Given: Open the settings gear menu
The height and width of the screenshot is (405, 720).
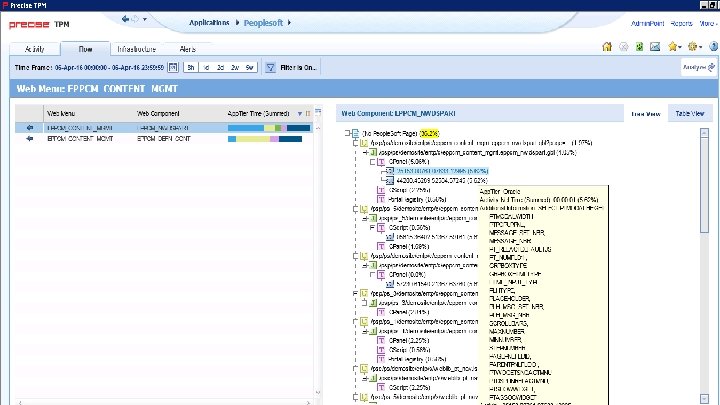Looking at the screenshot, I should [694, 47].
